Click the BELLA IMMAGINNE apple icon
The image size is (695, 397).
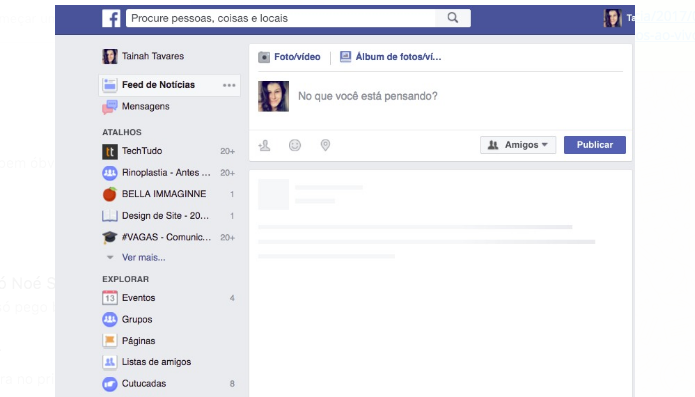[109, 194]
